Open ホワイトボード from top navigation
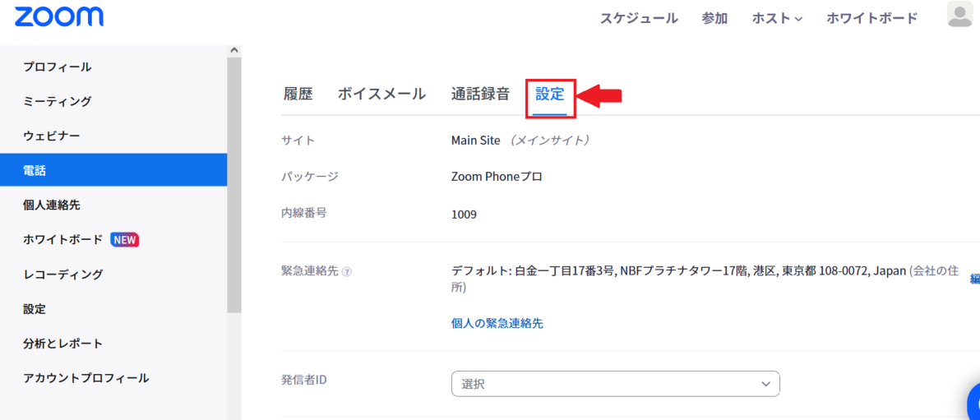This screenshot has width=980, height=420. [871, 19]
